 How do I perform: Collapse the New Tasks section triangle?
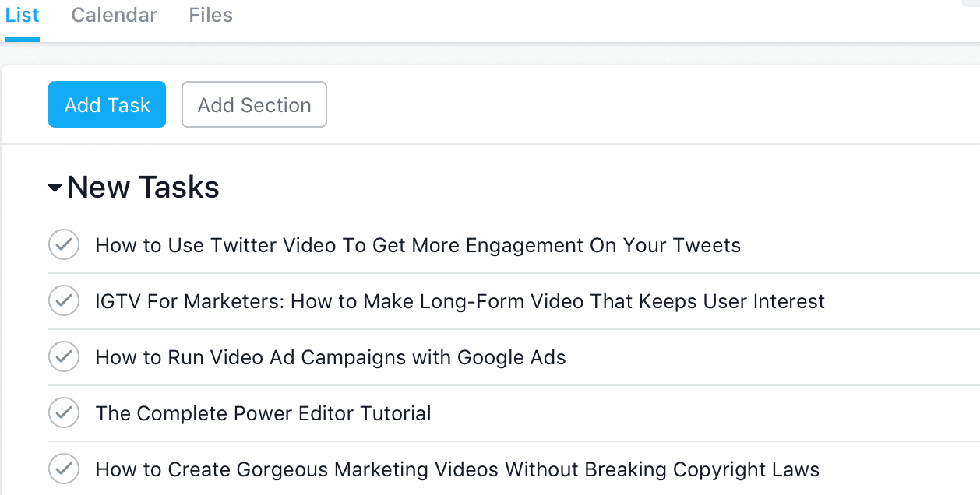(x=55, y=188)
